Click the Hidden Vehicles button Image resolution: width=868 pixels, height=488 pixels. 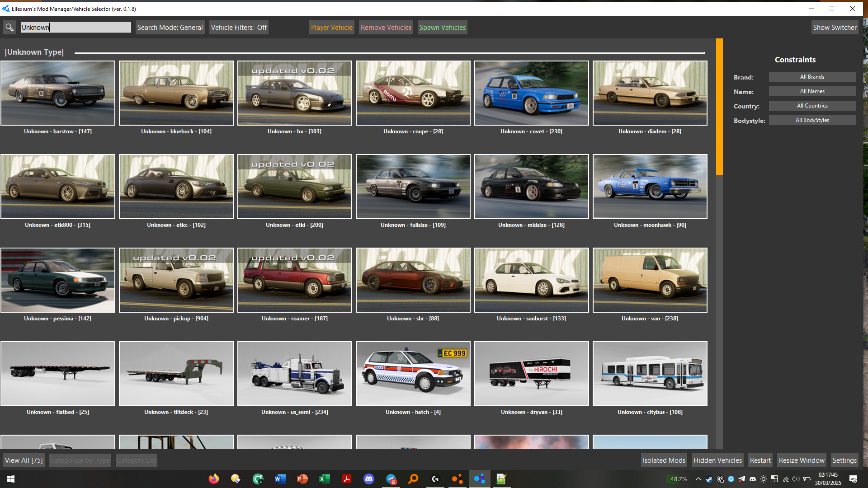[x=717, y=460]
